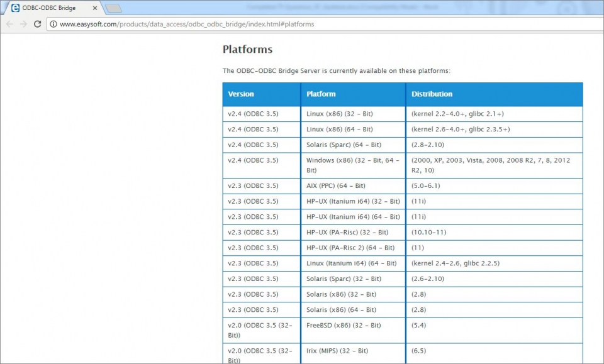Click the AIX (PPC) (64 - Bit) cell

335,185
